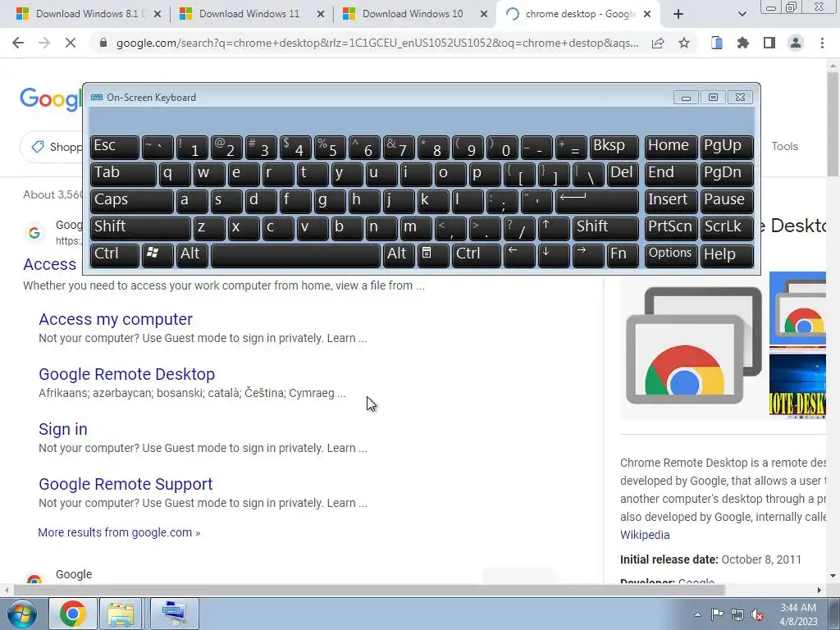Click the Google logo
The height and width of the screenshot is (630, 840).
click(51, 99)
